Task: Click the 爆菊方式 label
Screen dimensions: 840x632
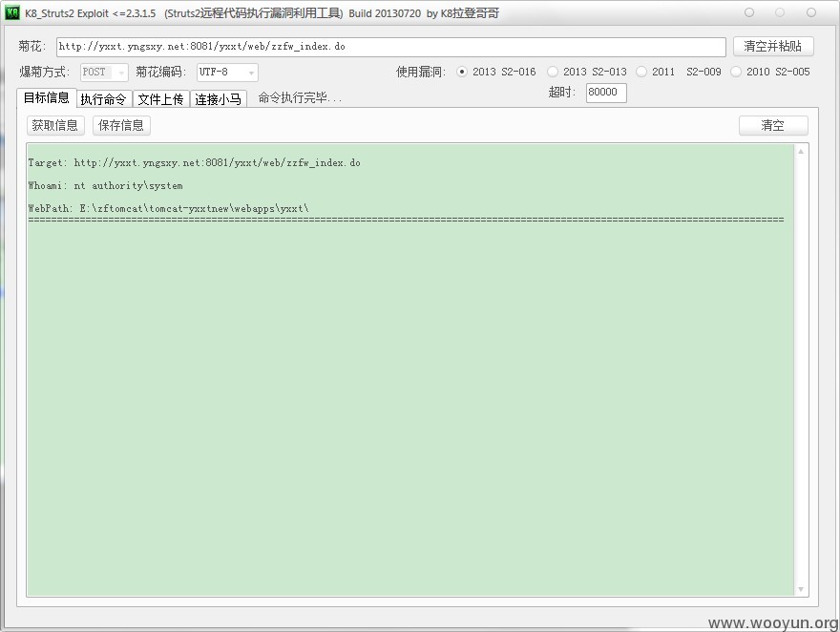Action: tap(45, 72)
